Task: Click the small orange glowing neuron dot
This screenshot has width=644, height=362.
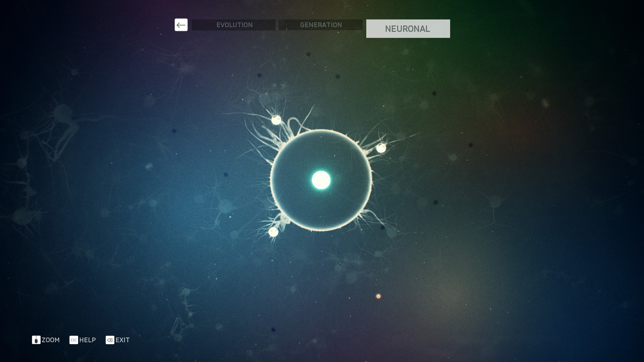Action: 378,296
